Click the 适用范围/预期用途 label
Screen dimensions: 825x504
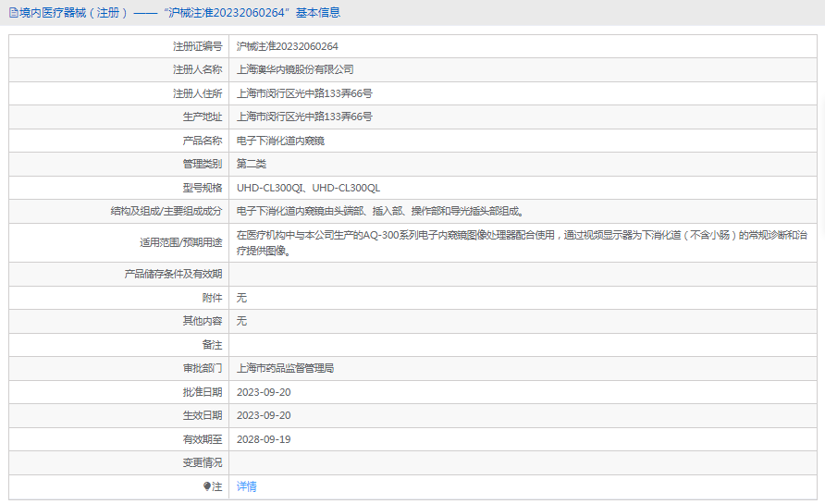tap(181, 242)
